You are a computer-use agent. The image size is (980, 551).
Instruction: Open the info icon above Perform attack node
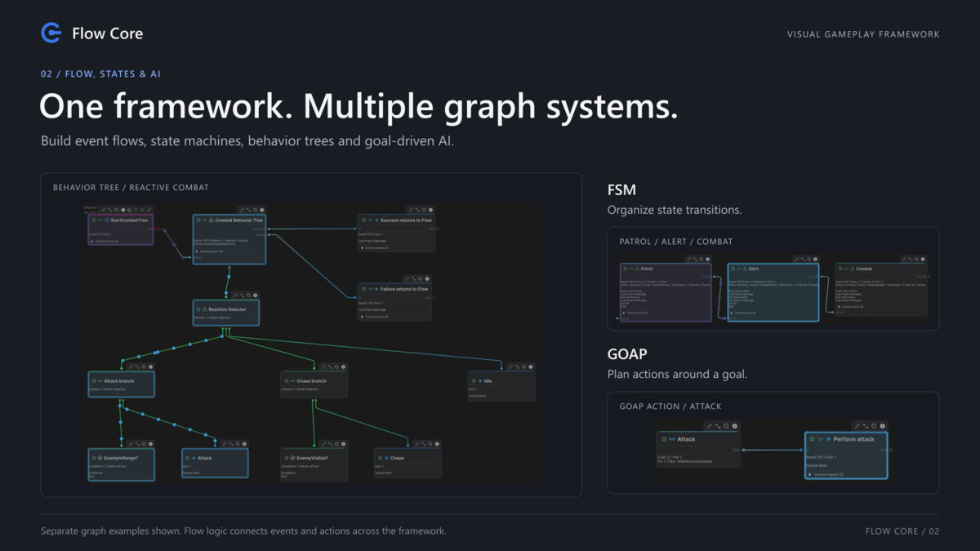click(x=883, y=426)
